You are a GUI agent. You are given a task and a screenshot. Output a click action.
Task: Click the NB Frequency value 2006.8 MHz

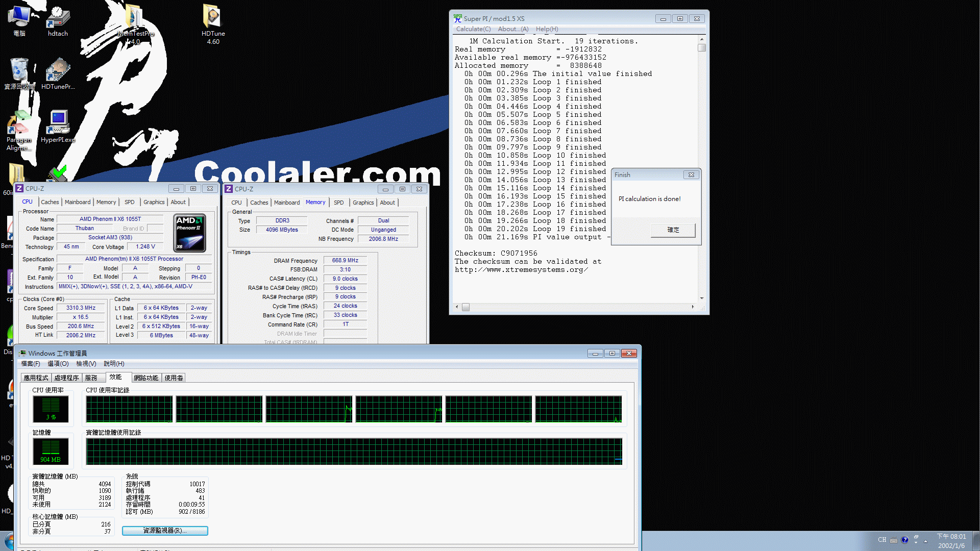click(x=383, y=239)
